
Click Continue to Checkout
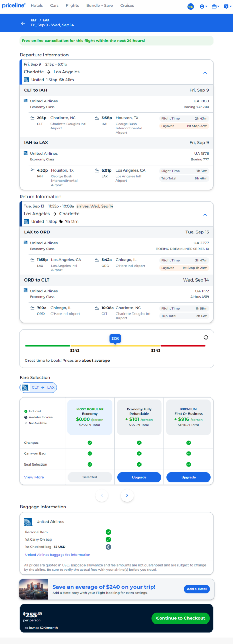180,618
